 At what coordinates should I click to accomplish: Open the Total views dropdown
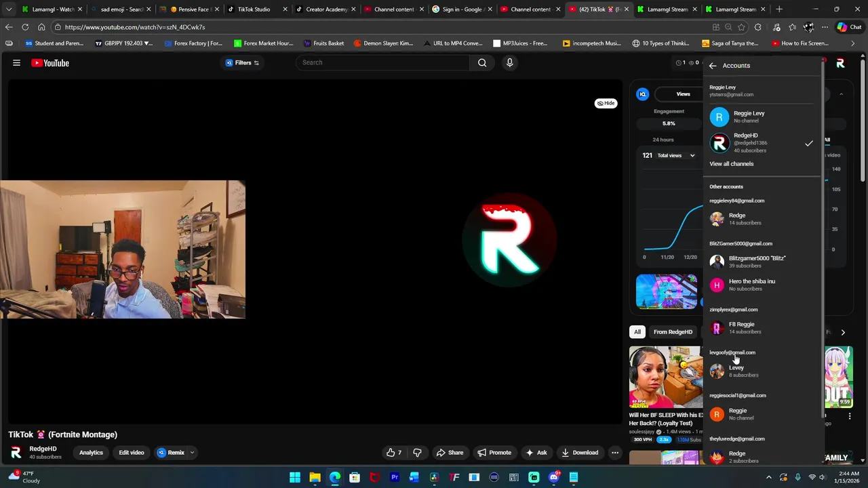click(675, 156)
